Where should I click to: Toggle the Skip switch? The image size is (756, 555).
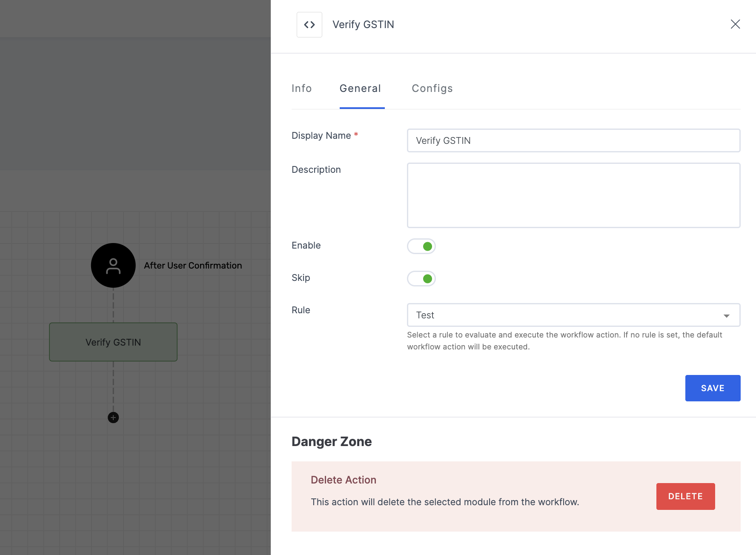coord(421,279)
